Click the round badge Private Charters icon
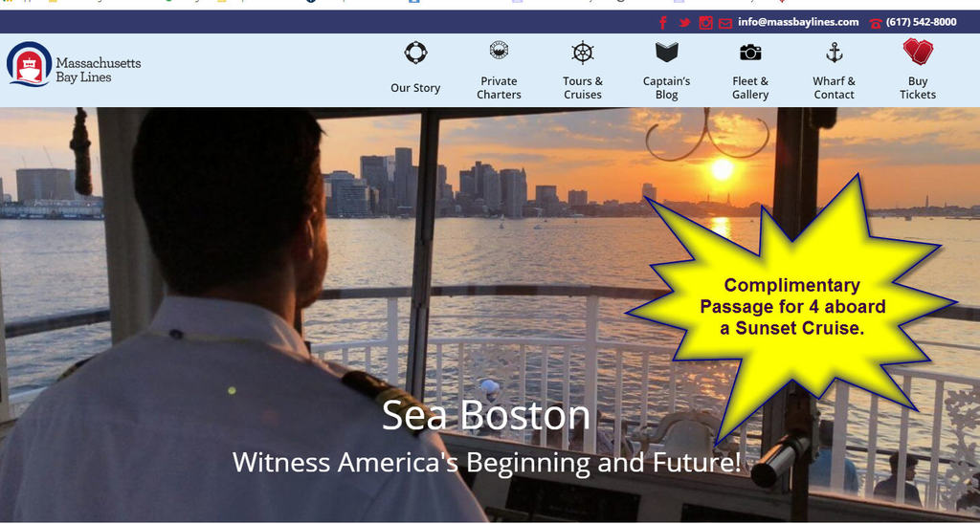 [x=499, y=50]
